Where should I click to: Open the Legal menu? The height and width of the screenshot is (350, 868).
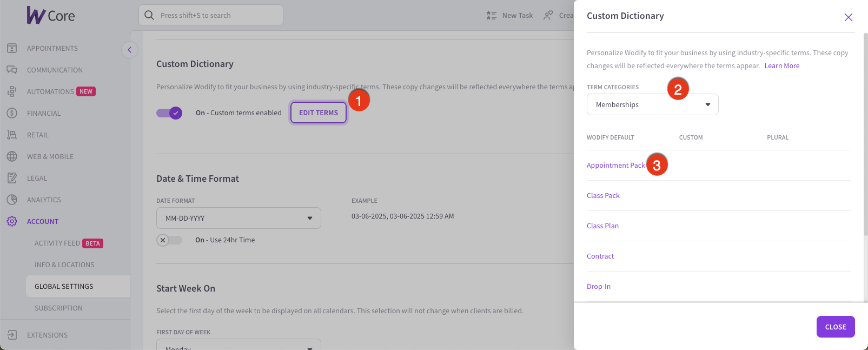pyautogui.click(x=37, y=178)
